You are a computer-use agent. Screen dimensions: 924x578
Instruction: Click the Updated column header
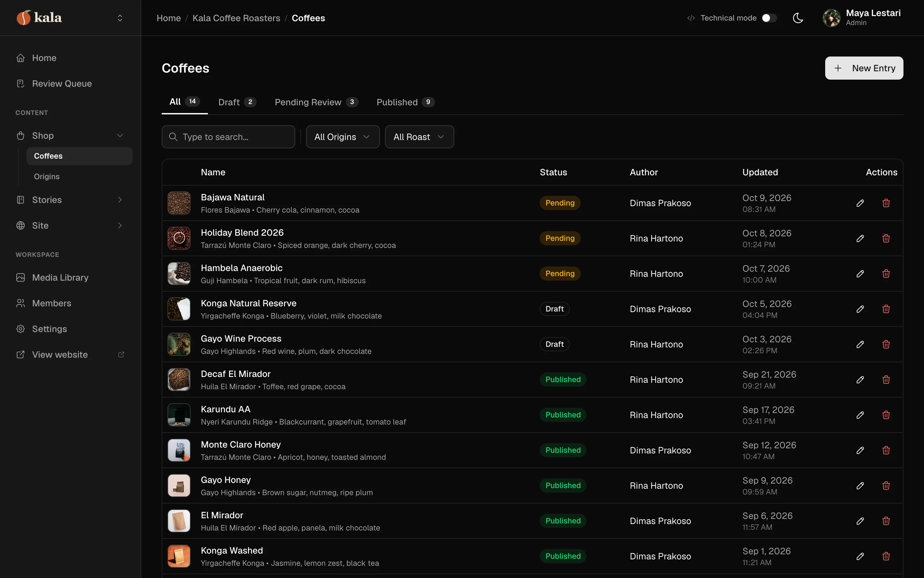pyautogui.click(x=760, y=172)
